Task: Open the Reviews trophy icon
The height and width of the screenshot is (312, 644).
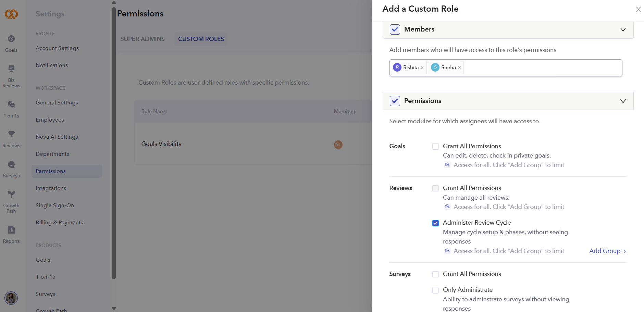Action: [x=11, y=139]
